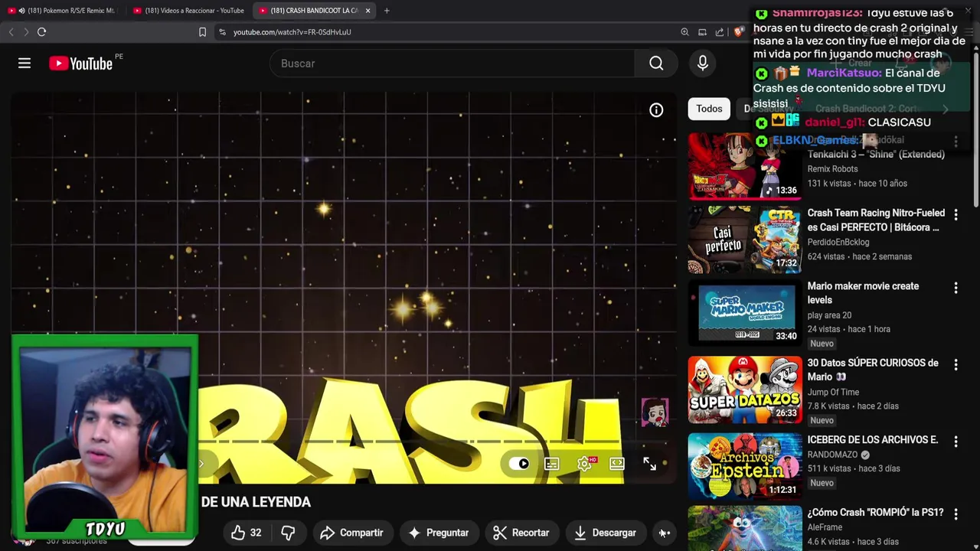Screen dimensions: 980x551
Task: Go back in the browser
Action: (x=11, y=32)
